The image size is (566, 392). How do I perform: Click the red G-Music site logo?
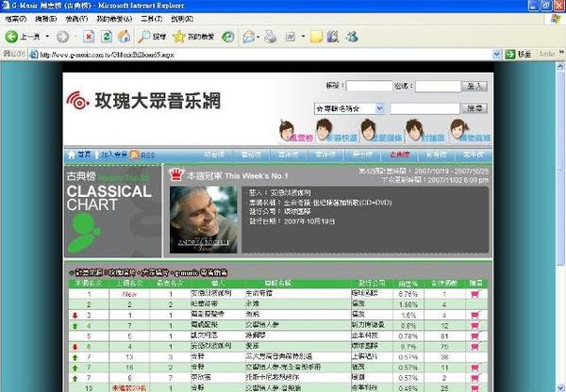[x=77, y=100]
